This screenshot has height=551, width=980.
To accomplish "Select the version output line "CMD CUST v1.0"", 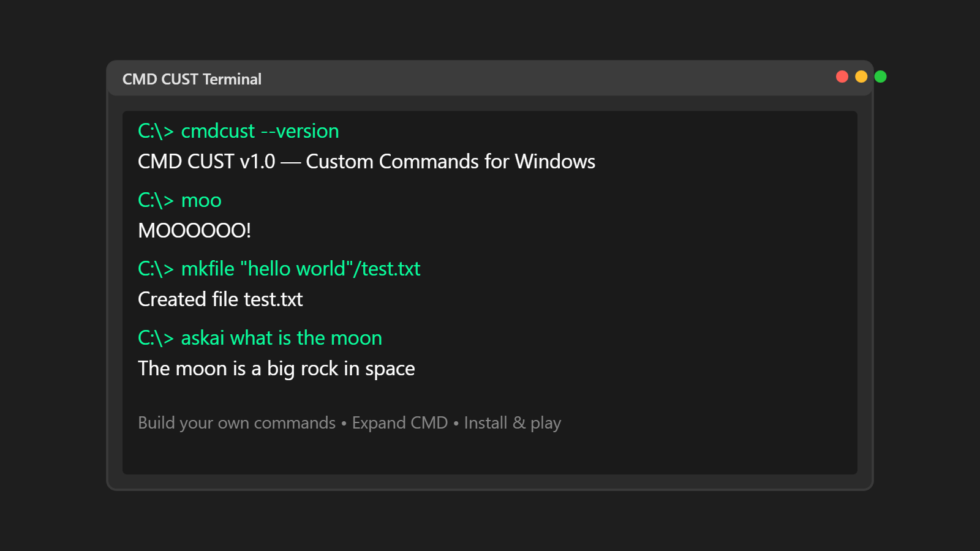I will coord(206,162).
